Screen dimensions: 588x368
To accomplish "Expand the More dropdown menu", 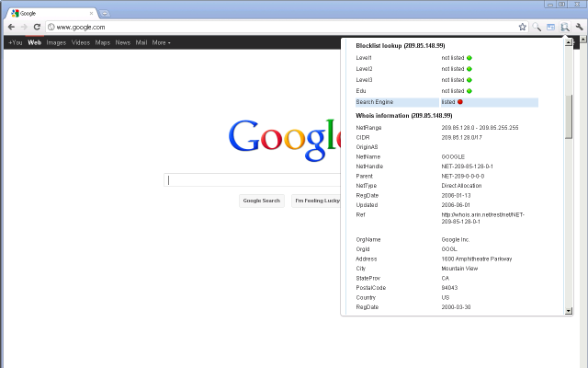I will click(x=162, y=42).
